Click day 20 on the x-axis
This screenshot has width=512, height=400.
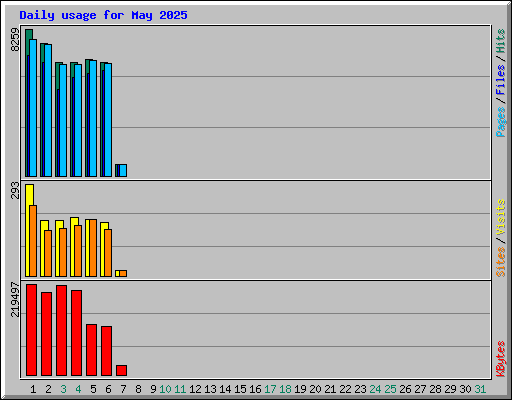pyautogui.click(x=315, y=389)
